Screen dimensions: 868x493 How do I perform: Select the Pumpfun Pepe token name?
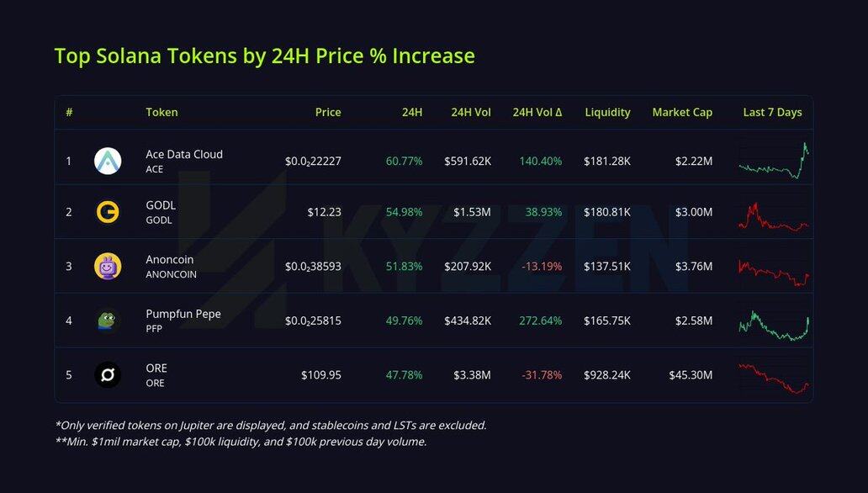[x=183, y=314]
